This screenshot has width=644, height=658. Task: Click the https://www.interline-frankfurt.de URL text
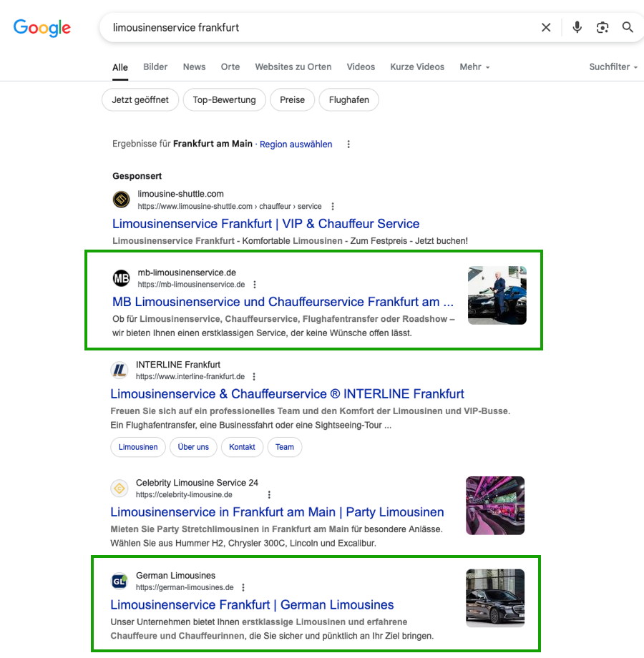click(x=190, y=376)
